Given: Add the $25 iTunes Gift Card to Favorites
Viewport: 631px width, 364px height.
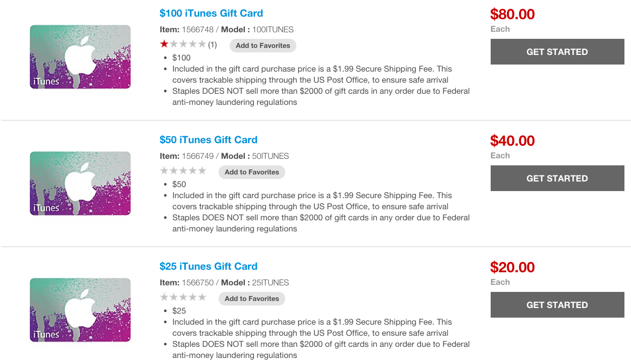Looking at the screenshot, I should [251, 298].
